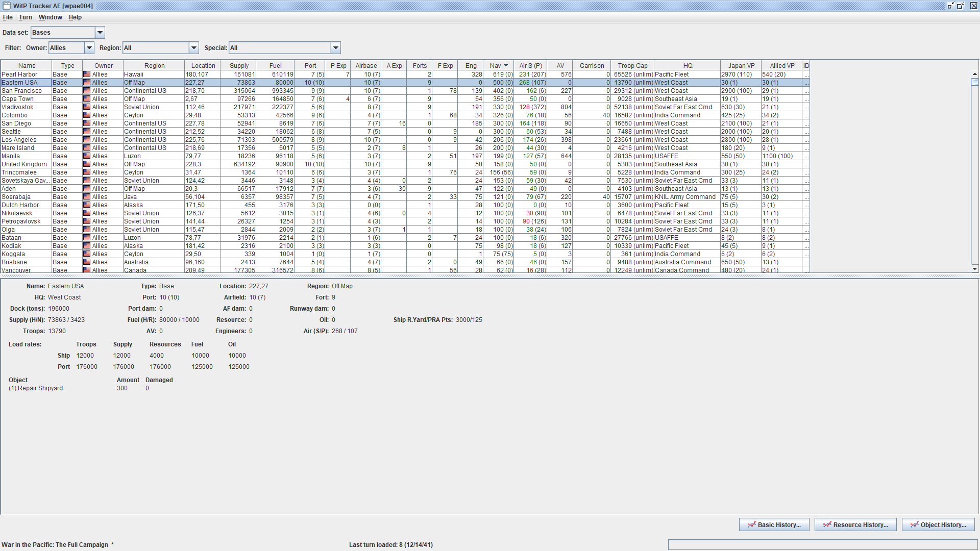Click the flag icon in Koggala row
The image size is (980, 551).
click(x=87, y=254)
